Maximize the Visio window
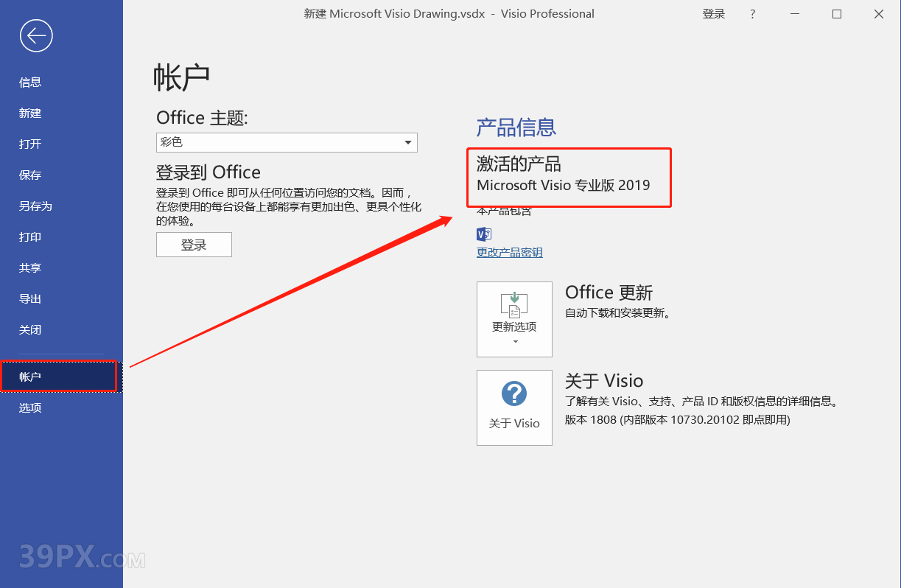 837,14
